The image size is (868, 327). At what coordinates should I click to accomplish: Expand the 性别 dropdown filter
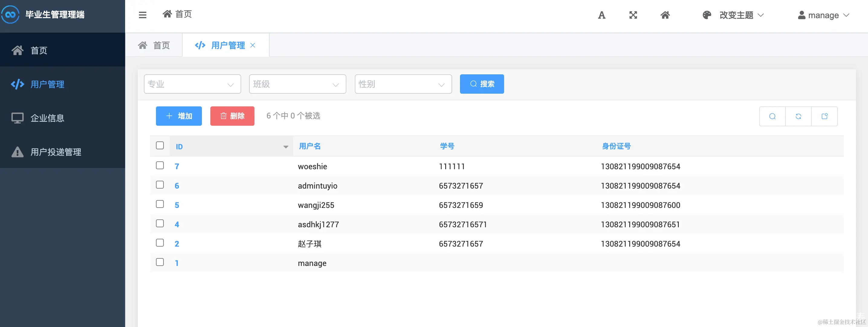[403, 84]
